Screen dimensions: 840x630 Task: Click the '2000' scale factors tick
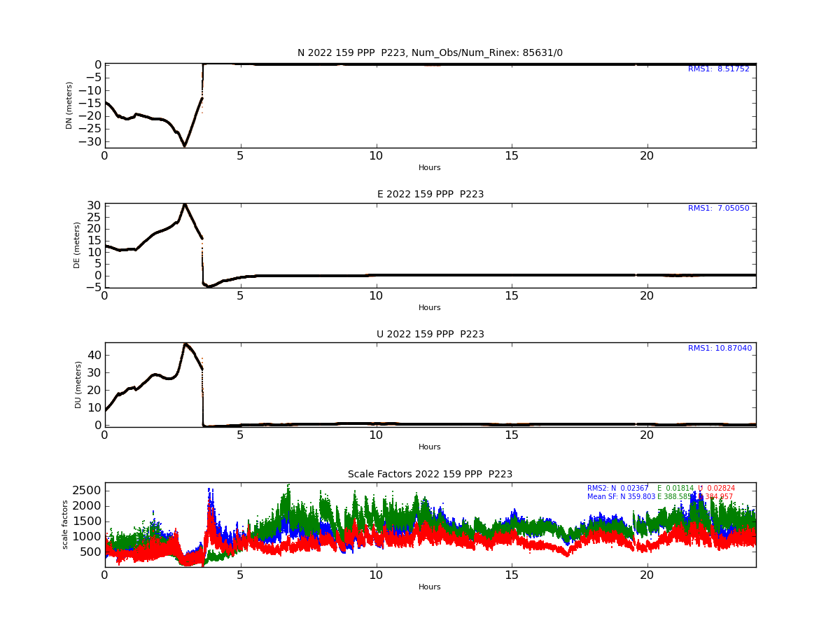coord(87,505)
